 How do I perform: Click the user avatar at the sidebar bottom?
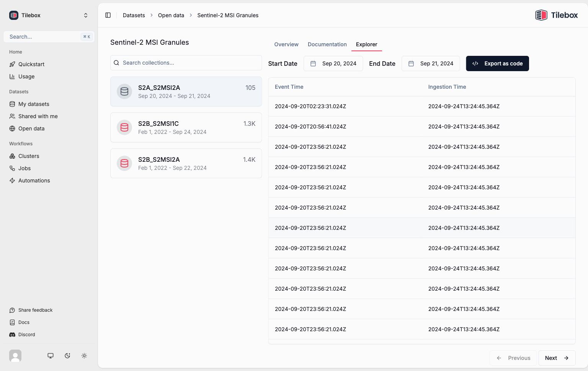click(15, 356)
